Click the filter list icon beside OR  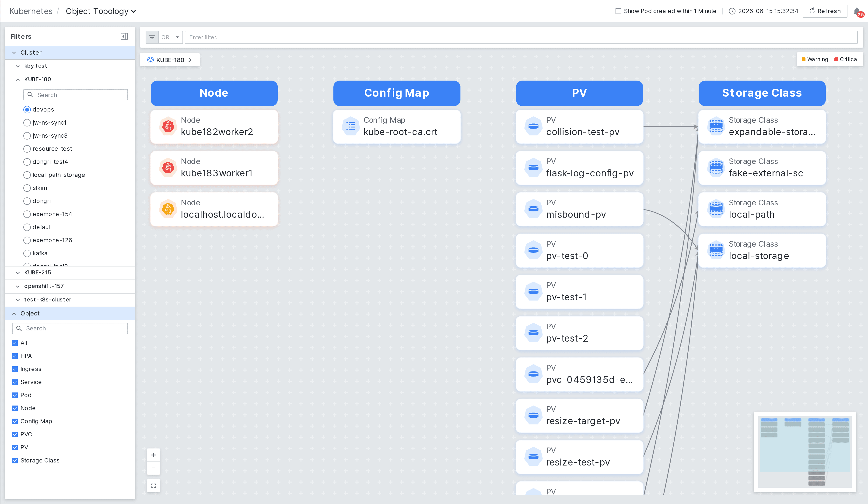(x=152, y=37)
